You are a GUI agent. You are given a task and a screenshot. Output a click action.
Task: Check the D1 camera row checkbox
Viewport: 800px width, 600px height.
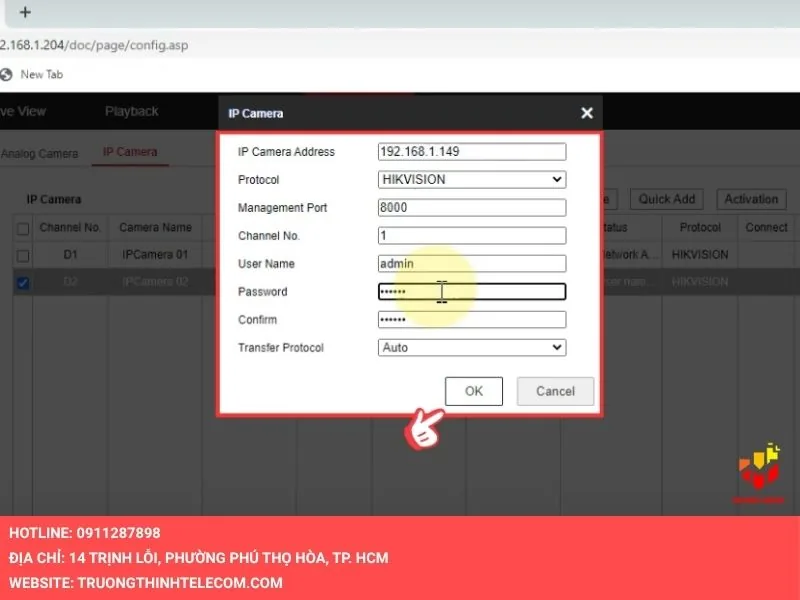(23, 256)
